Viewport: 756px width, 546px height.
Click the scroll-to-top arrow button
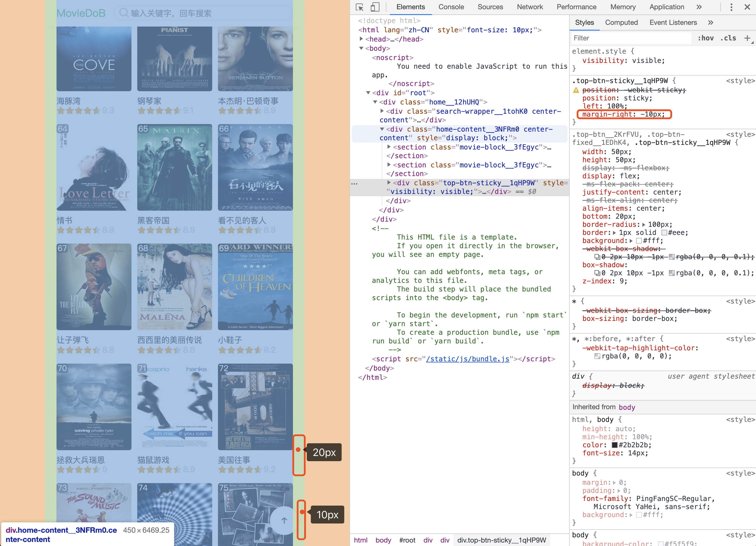(x=284, y=520)
